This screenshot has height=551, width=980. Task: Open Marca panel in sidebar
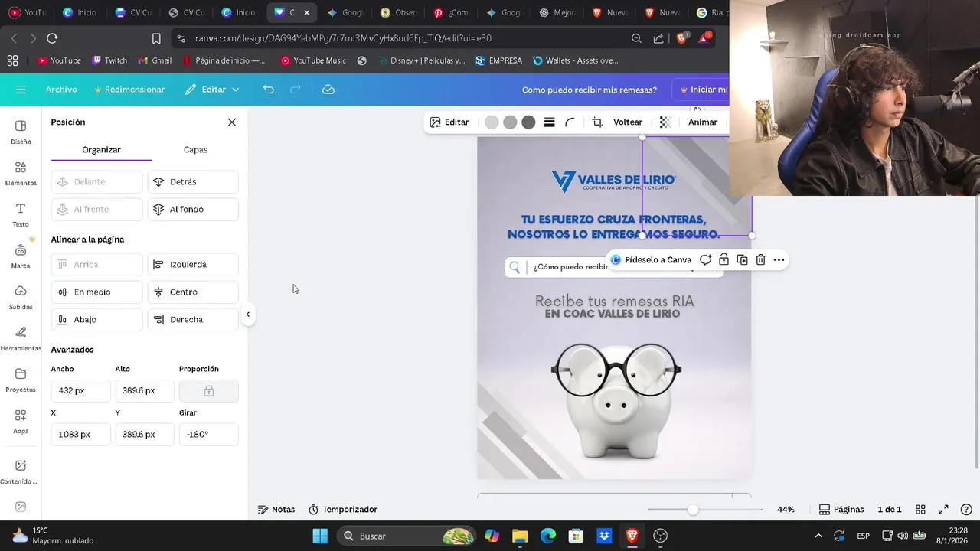tap(21, 256)
